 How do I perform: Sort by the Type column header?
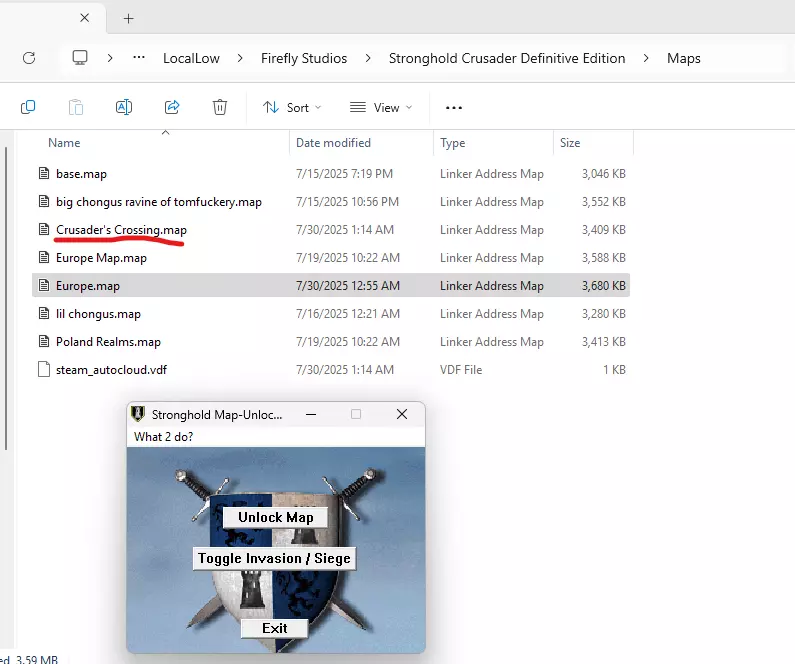(452, 143)
